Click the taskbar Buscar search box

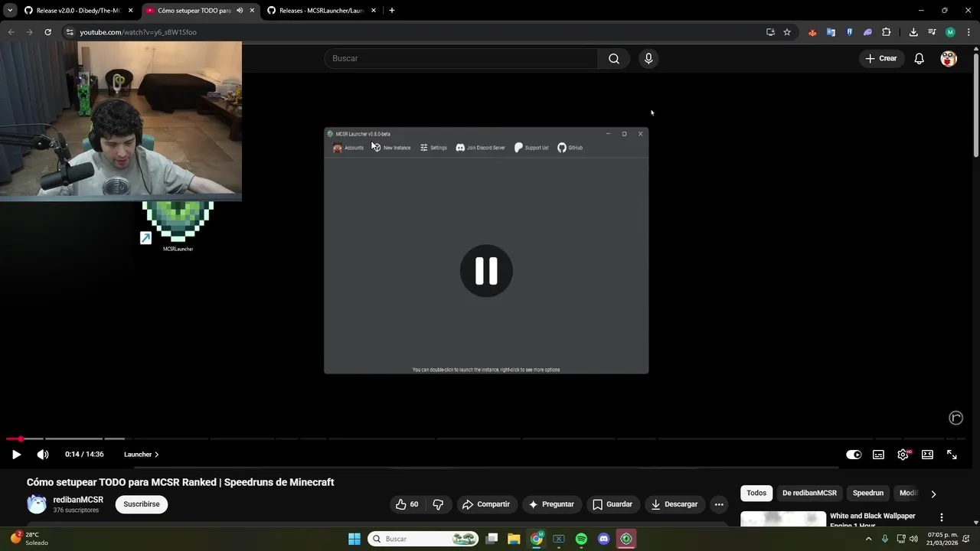coord(423,539)
